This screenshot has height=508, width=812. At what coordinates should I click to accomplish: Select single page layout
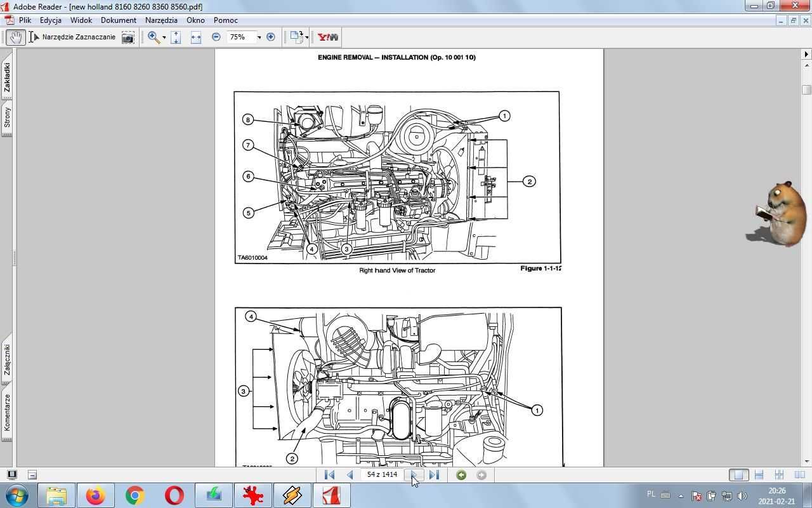pos(738,474)
